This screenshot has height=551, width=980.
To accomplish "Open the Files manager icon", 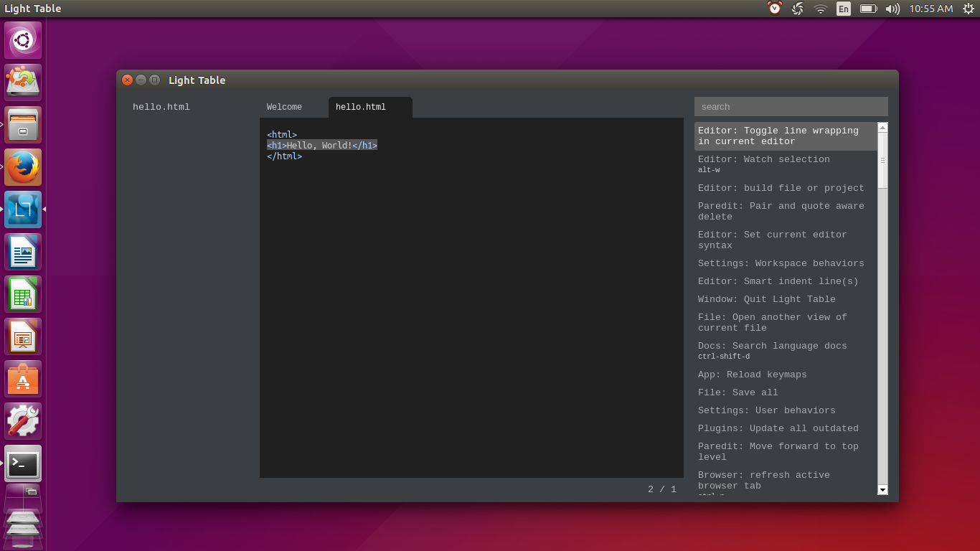I will [x=23, y=125].
